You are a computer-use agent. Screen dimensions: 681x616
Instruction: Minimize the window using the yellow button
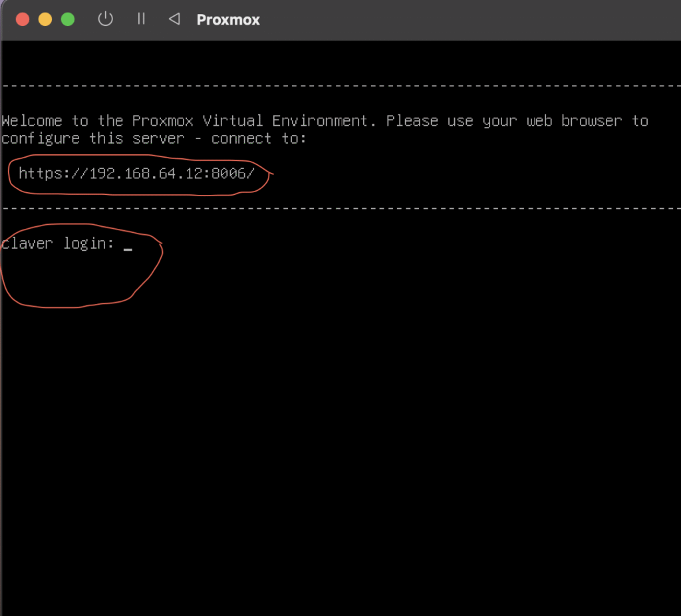[x=45, y=19]
